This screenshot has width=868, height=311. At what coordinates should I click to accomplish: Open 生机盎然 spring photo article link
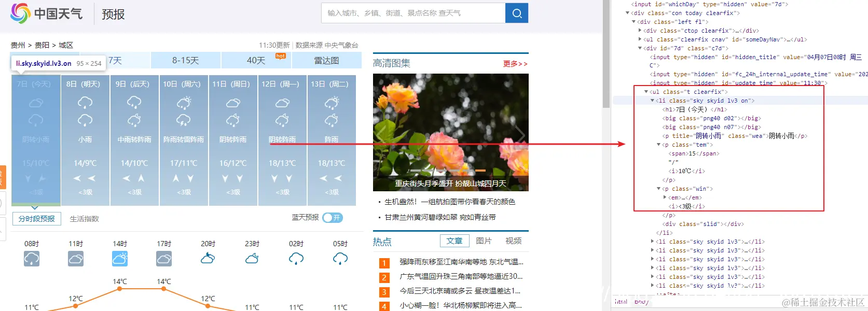click(x=450, y=202)
